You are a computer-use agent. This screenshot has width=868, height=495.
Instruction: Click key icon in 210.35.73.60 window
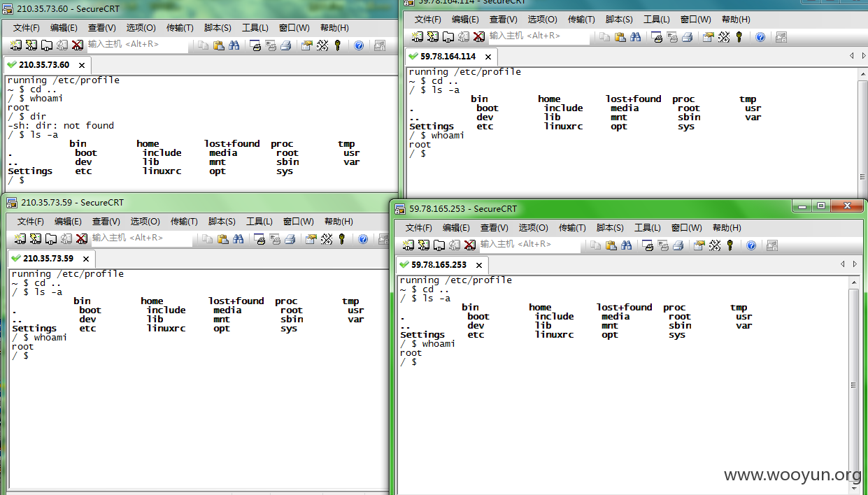pyautogui.click(x=337, y=45)
